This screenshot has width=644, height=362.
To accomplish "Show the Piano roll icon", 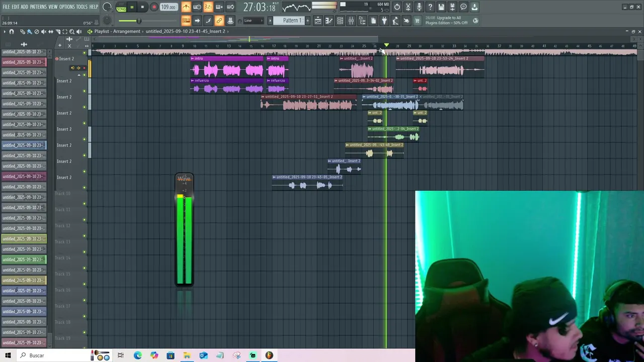I will point(329,21).
